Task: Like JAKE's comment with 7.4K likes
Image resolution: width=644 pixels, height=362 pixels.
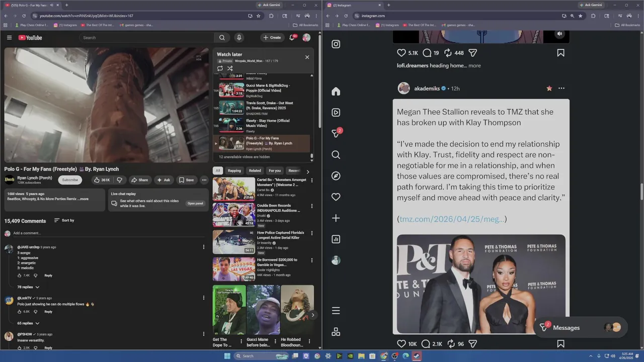Action: click(x=20, y=276)
